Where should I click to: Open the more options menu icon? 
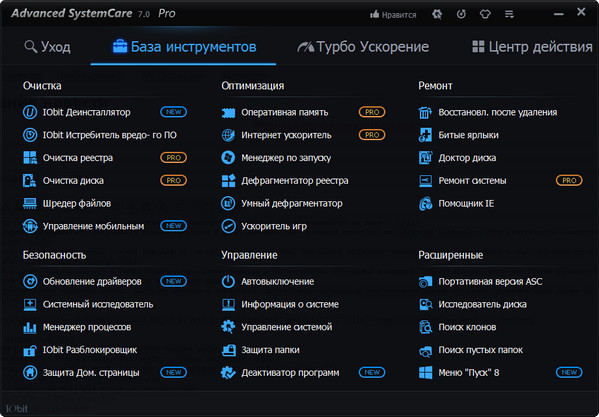point(509,15)
